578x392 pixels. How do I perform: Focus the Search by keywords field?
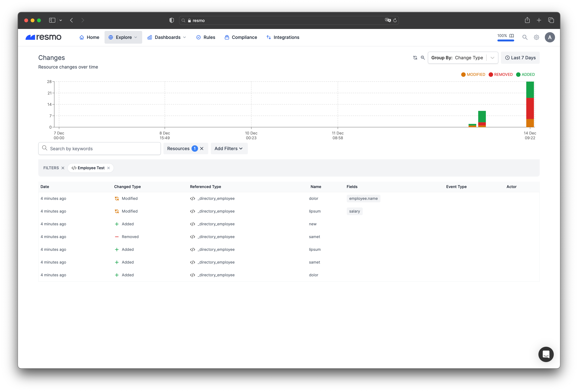pyautogui.click(x=99, y=149)
